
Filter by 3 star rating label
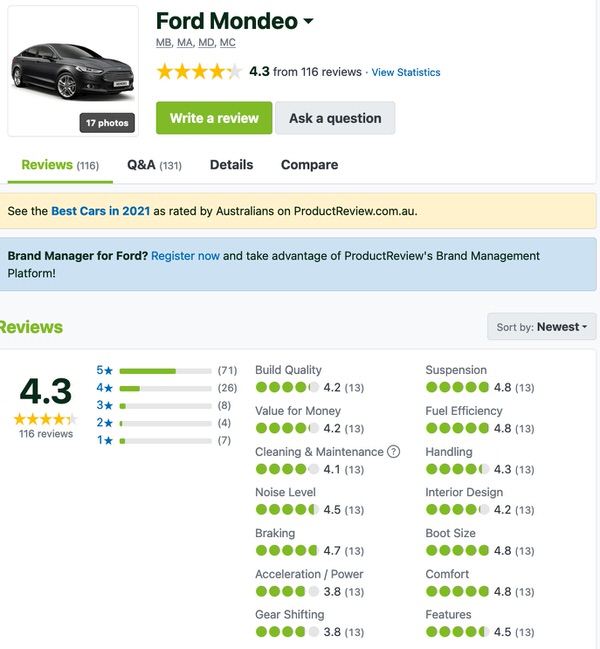pyautogui.click(x=105, y=405)
